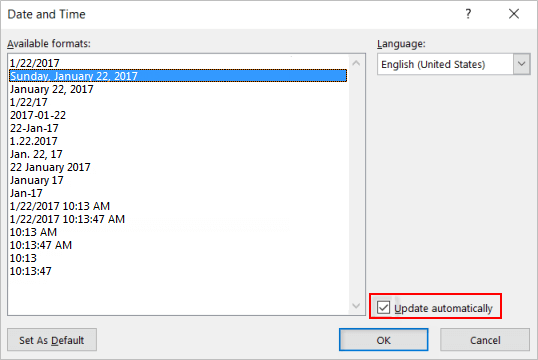Click the Help question mark icon
This screenshot has height=360, width=538.
468,14
